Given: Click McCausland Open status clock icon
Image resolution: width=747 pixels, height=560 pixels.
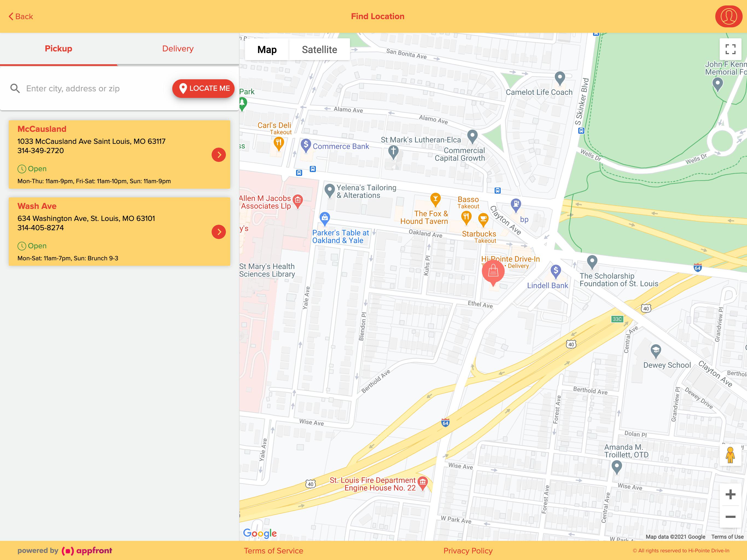Looking at the screenshot, I should pos(22,169).
